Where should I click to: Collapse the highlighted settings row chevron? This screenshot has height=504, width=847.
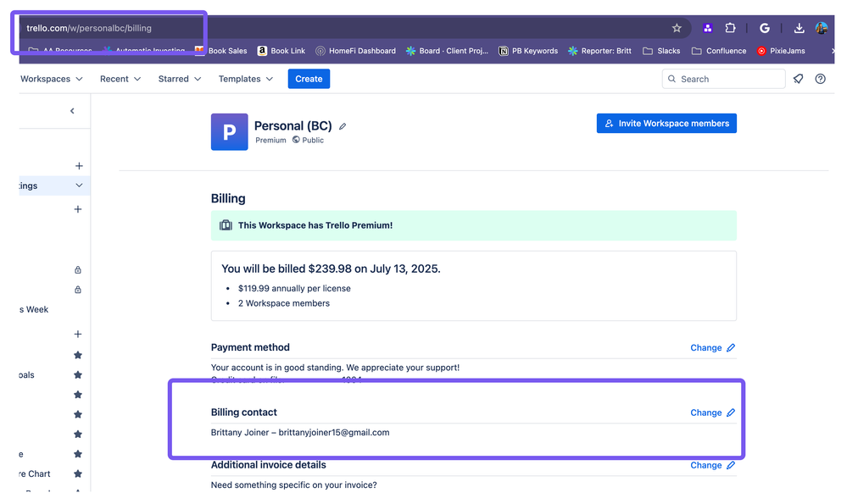tap(79, 186)
